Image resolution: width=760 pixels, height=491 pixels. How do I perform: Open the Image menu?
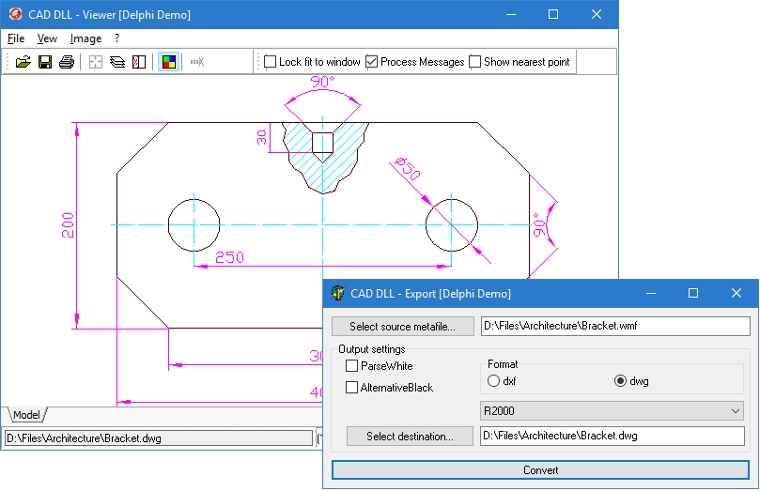[86, 38]
